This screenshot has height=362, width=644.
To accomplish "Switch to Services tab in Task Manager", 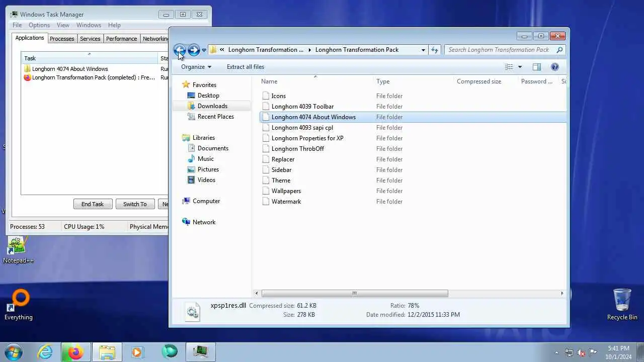I will 90,39.
